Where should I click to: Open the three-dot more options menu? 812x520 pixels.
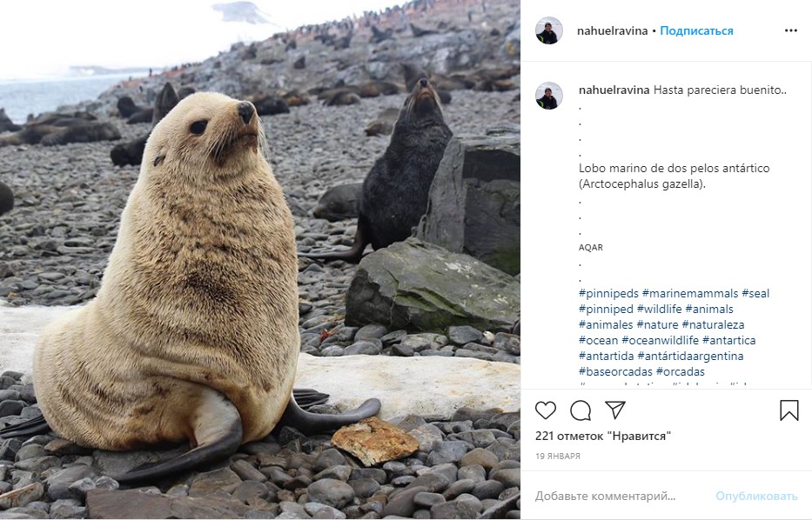point(790,30)
